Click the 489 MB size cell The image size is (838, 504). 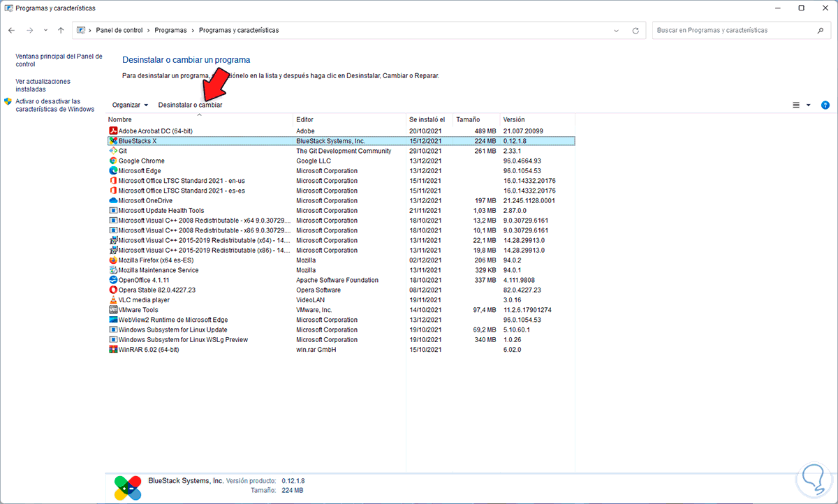[x=485, y=131]
